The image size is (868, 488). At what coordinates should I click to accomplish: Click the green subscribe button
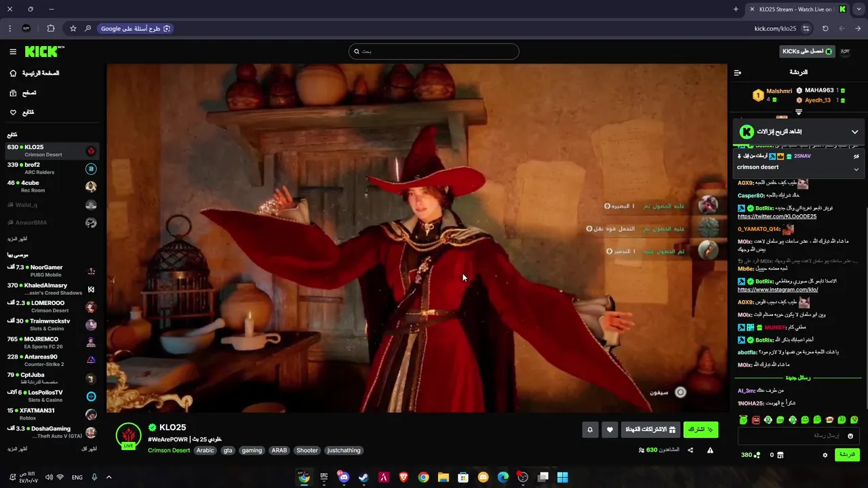(701, 430)
